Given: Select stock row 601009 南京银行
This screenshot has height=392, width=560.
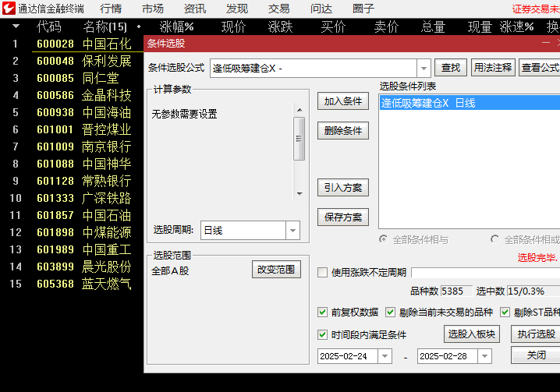Looking at the screenshot, I should (72, 147).
